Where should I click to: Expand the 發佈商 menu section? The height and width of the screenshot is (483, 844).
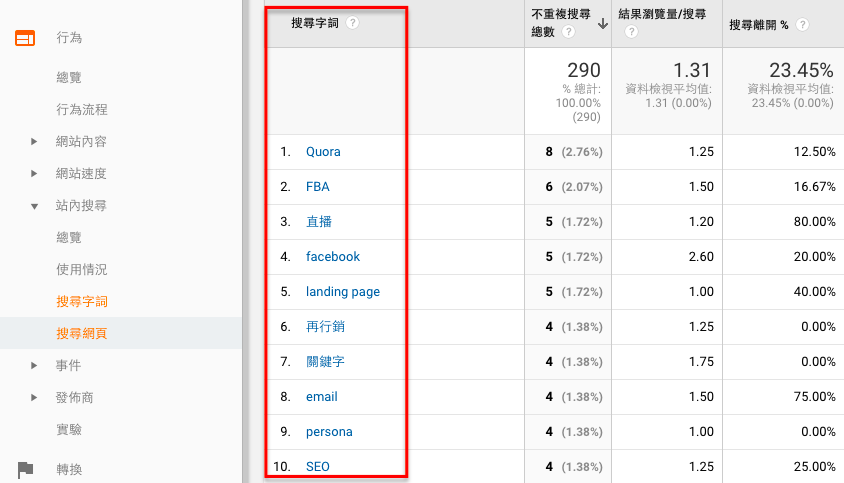point(35,398)
